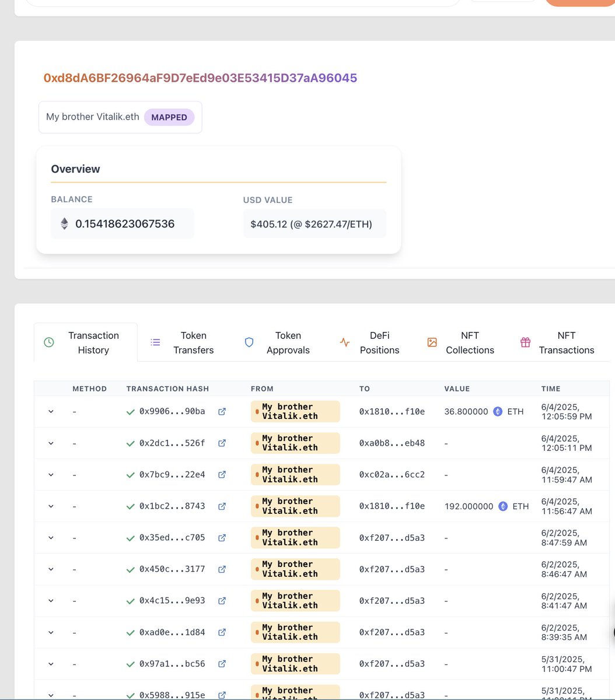This screenshot has height=700, width=615.
Task: Click recipient 0xf207...d5a3 on 0x35ed...c705 row
Action: coord(392,538)
